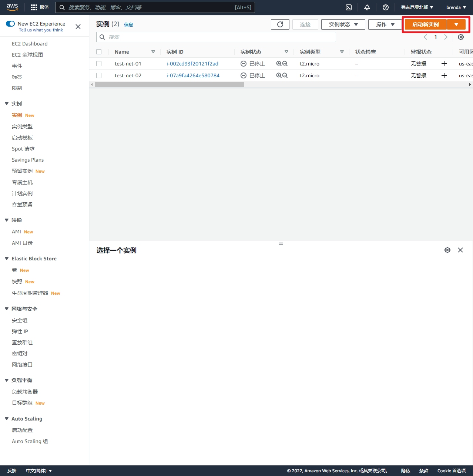Viewport: 473px width, 476px height.
Task: Check the test-net-02 row checkbox
Action: pos(99,75)
